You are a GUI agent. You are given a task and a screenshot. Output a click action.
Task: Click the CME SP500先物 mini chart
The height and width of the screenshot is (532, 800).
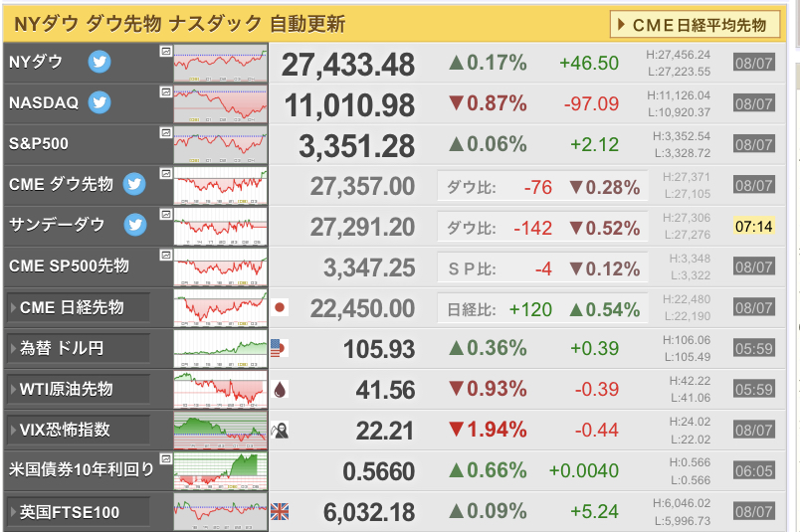click(221, 267)
